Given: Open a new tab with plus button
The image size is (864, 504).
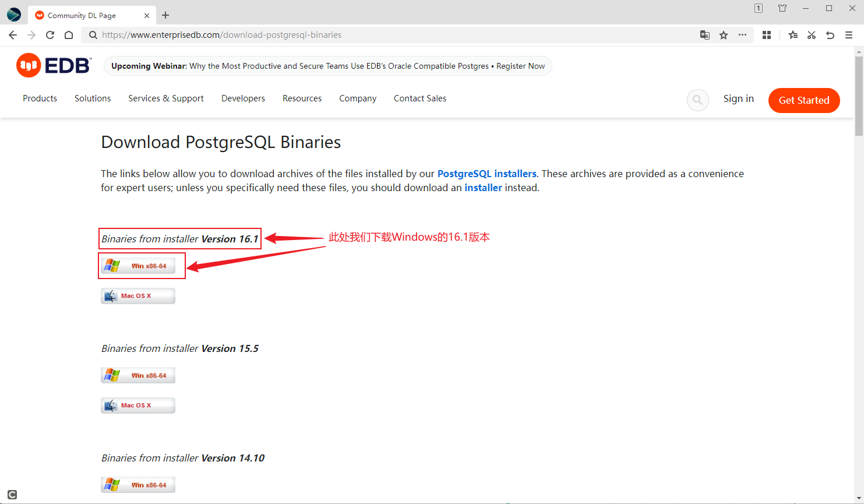Looking at the screenshot, I should click(165, 15).
